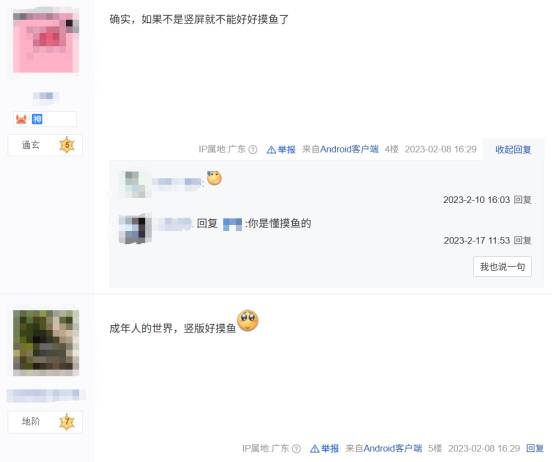Reply to the 2023-2-10 16:03 comment
Viewport: 552px width, 462px height.
[522, 200]
